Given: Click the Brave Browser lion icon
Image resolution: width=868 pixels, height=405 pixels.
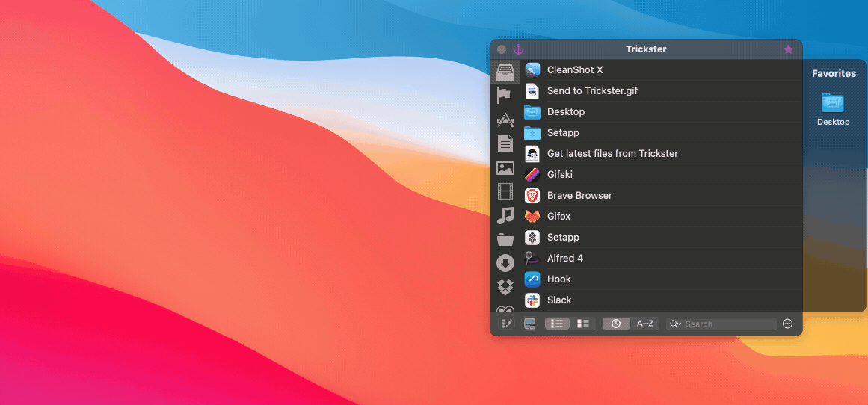Looking at the screenshot, I should [532, 195].
